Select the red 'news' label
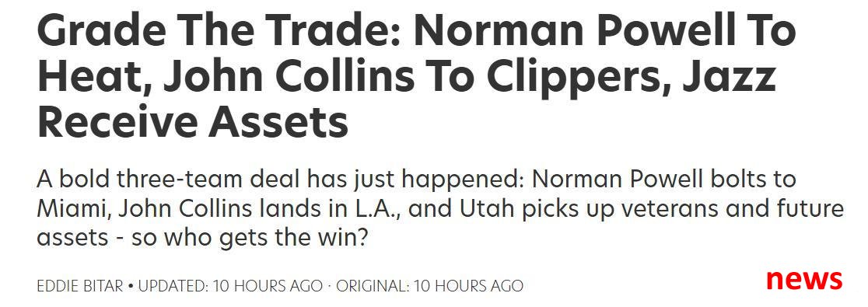Screen dimensions: 868x307 [x=804, y=278]
